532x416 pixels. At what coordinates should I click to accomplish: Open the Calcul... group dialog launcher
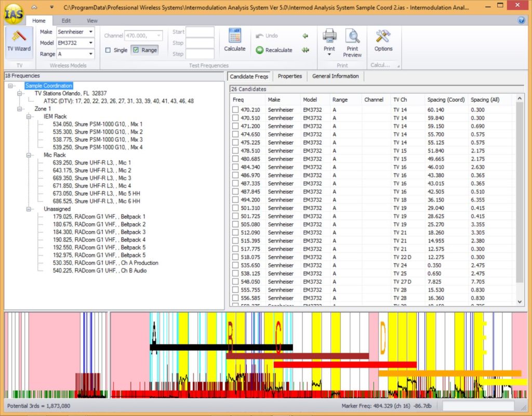(398, 66)
